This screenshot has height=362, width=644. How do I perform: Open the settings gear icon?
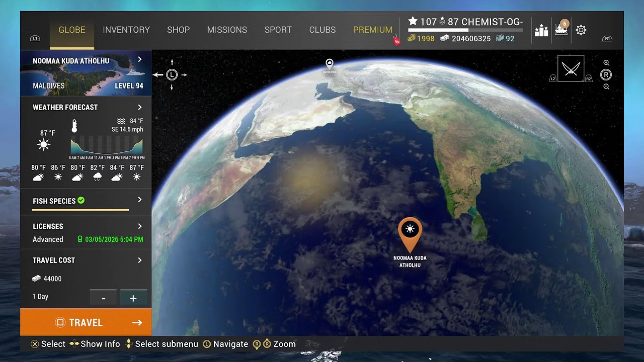581,30
